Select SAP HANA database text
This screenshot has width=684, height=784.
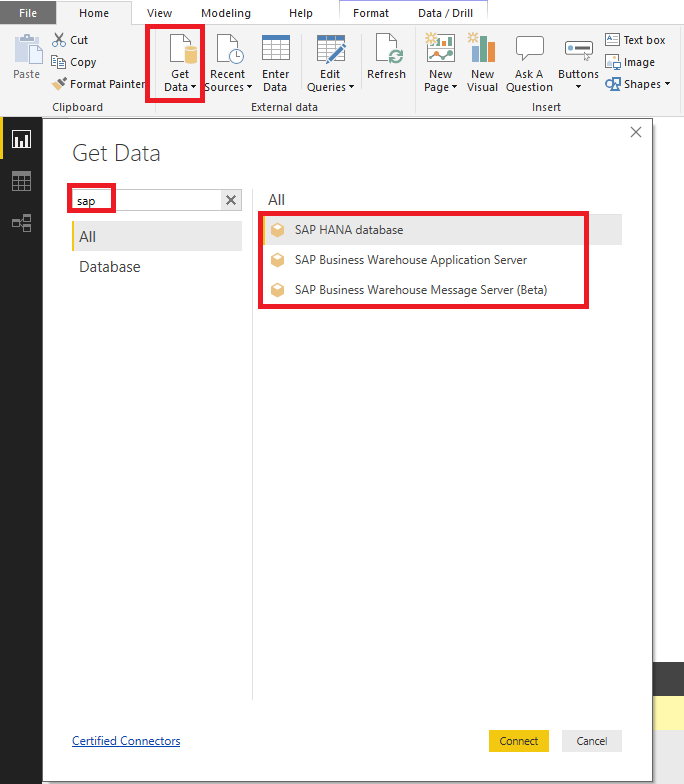click(x=348, y=230)
